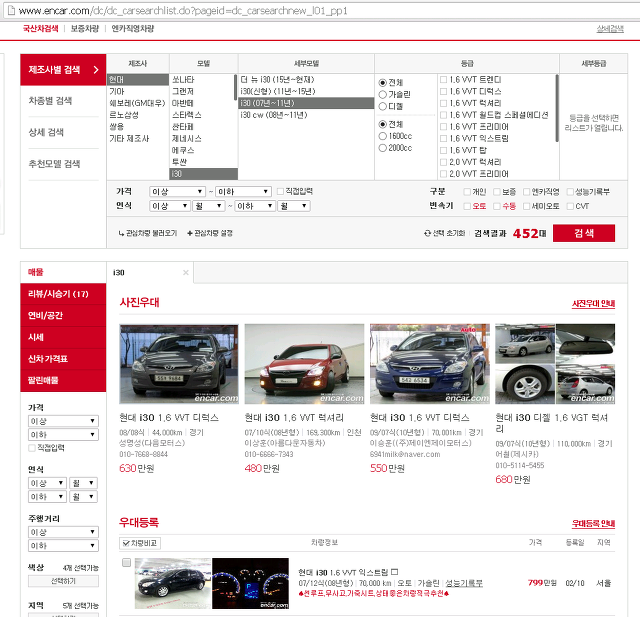The width and height of the screenshot is (640, 617).
Task: Open blue i30 550만원 photo thumbnail
Action: 430,364
